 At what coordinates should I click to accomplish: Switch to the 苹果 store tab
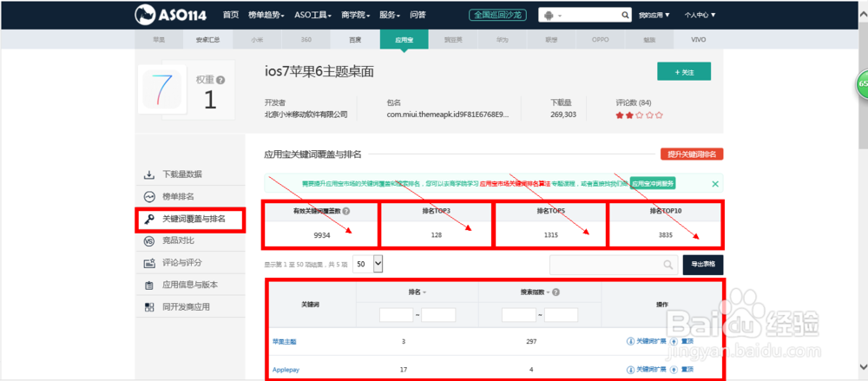pyautogui.click(x=159, y=40)
